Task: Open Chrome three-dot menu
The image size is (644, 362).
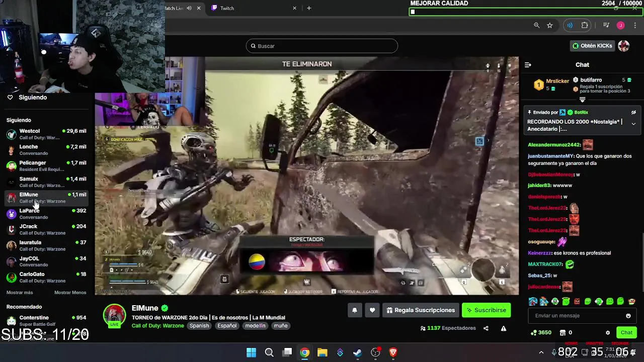Action: tap(635, 25)
